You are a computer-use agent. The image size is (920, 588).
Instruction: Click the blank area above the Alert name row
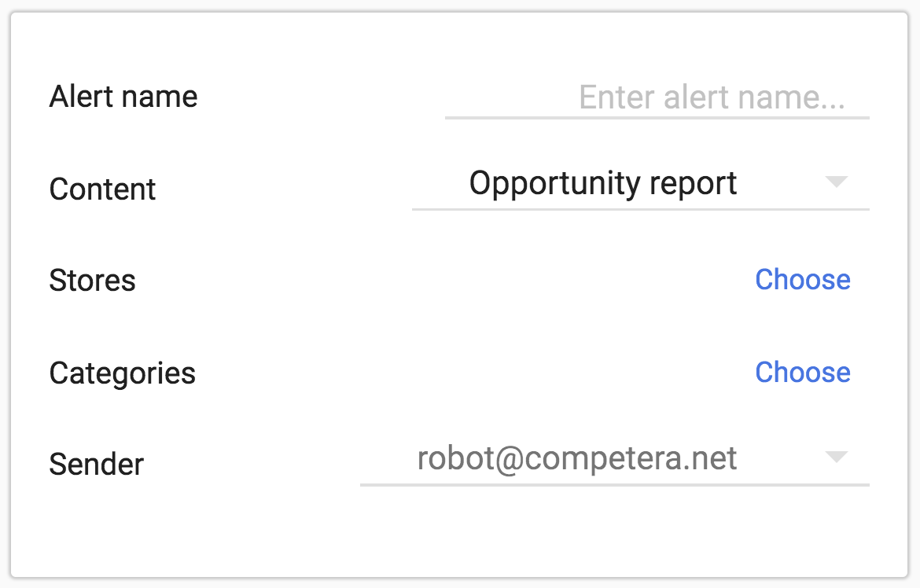click(459, 43)
